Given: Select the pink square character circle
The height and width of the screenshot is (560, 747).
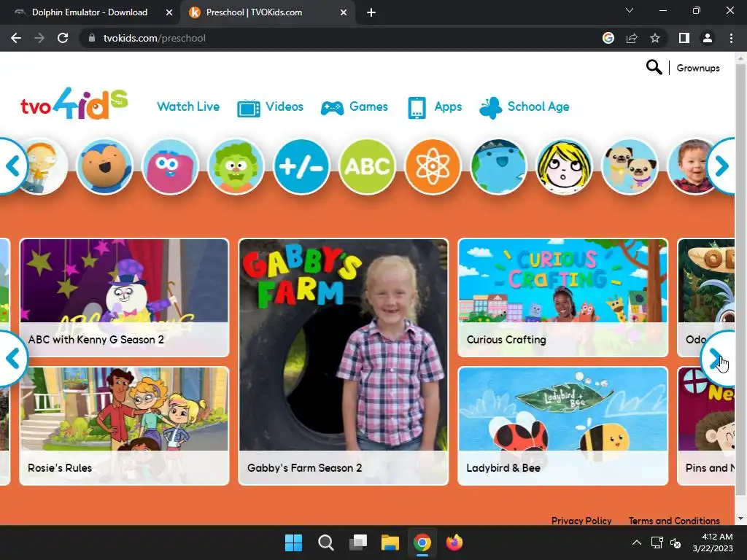Looking at the screenshot, I should click(x=170, y=167).
